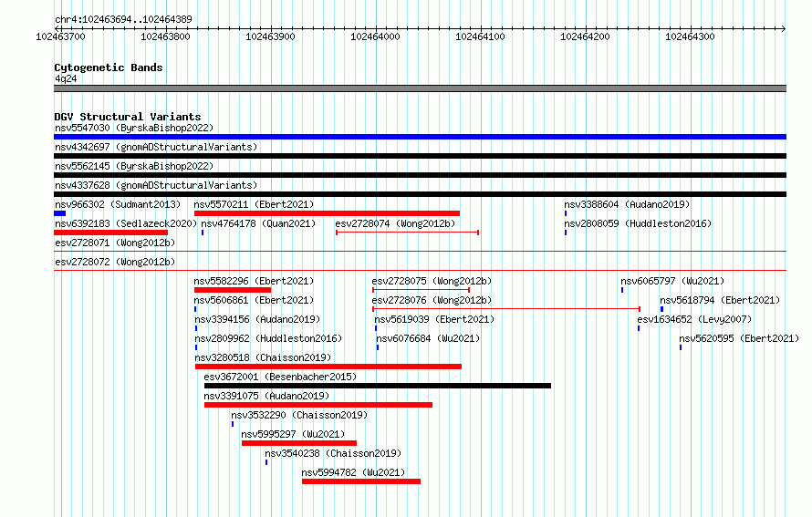Click nsv3394156 (Audano2019) label
This screenshot has height=517, width=812.
coord(257,319)
